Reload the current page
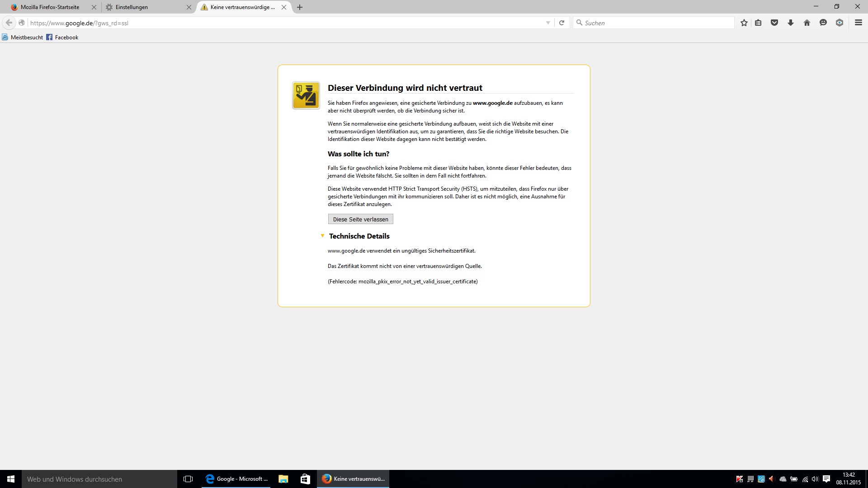The height and width of the screenshot is (488, 868). tap(561, 23)
